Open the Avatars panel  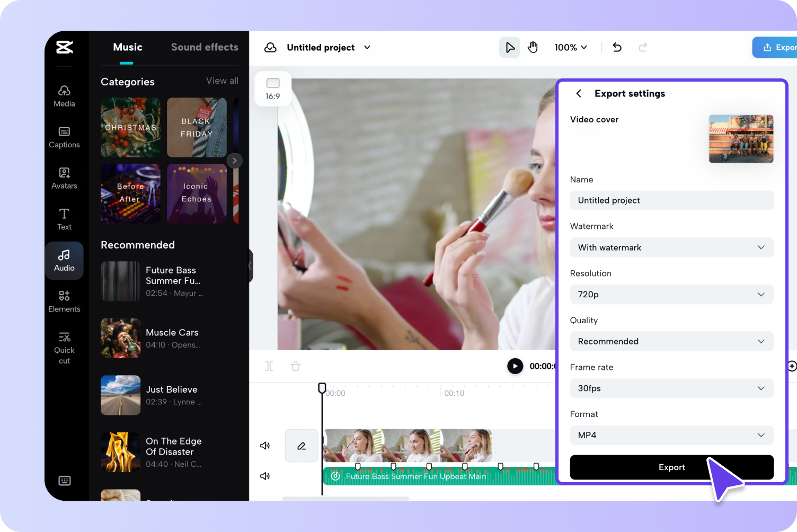coord(64,179)
